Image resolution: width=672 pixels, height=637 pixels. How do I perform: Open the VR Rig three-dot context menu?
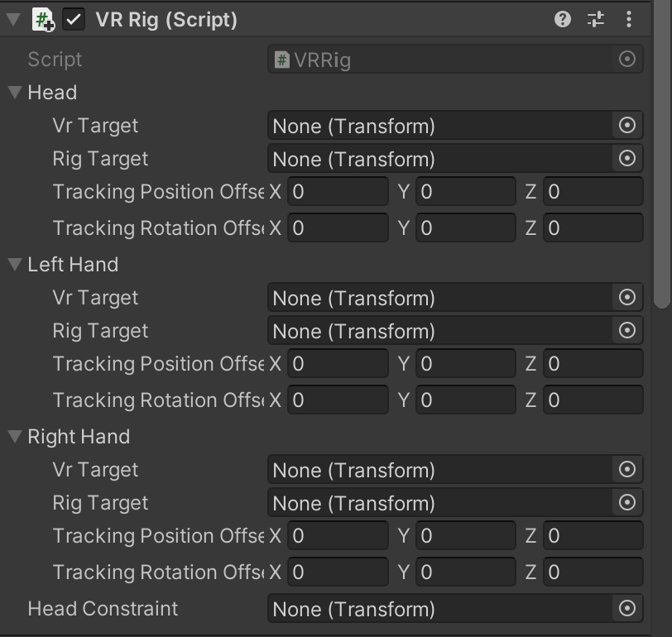coord(629,20)
